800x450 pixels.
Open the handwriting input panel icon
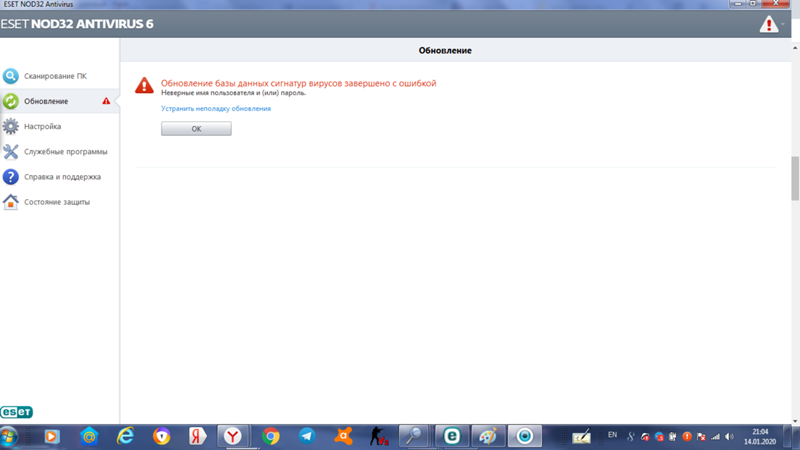[x=581, y=437]
